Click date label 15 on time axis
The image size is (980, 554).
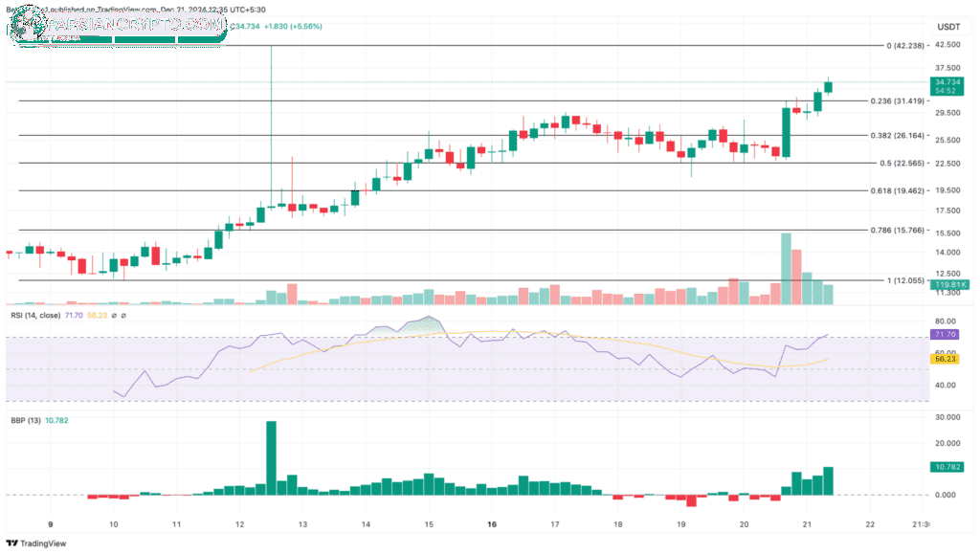click(429, 524)
